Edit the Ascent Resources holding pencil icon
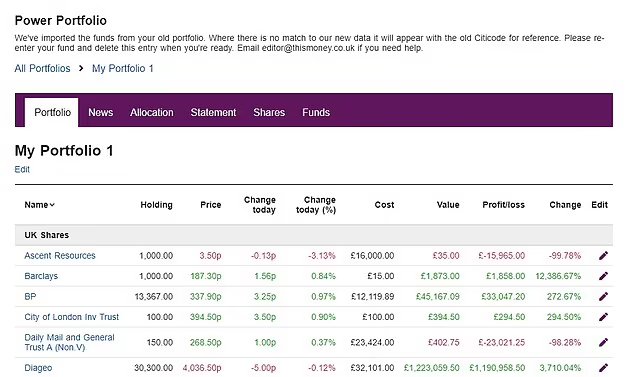Screen dimensions: 634x377 pos(603,256)
